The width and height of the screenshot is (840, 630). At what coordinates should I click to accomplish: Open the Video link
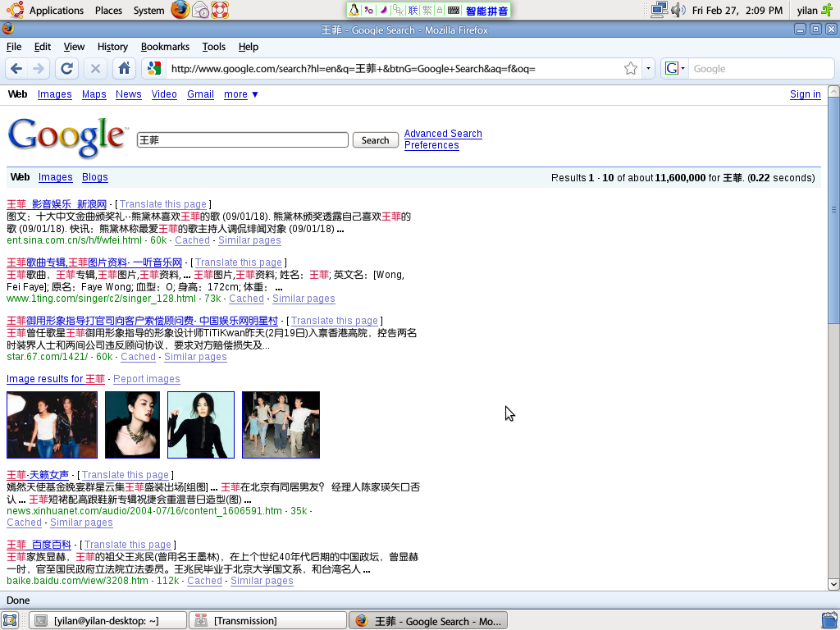[164, 94]
